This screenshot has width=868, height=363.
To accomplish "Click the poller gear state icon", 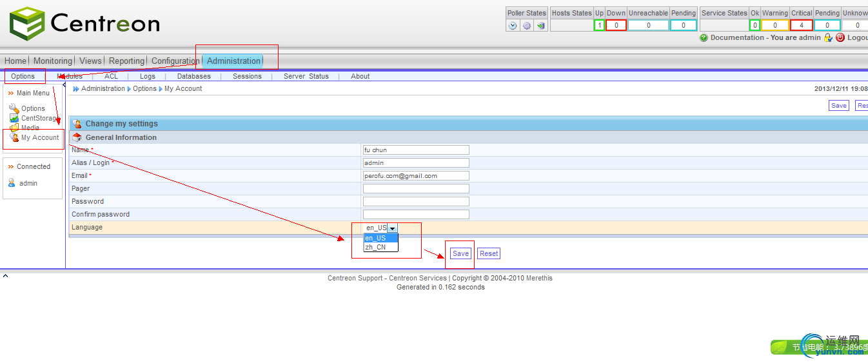I will (x=527, y=26).
